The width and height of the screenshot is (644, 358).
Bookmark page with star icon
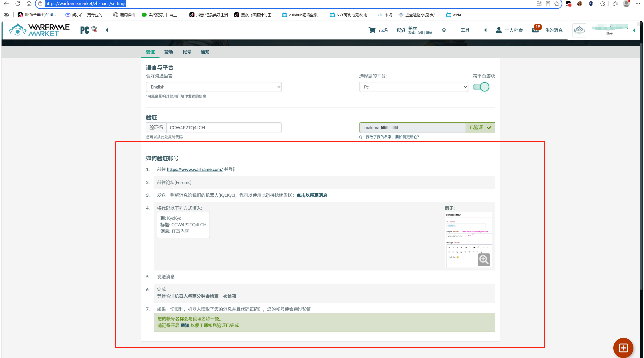coord(557,4)
